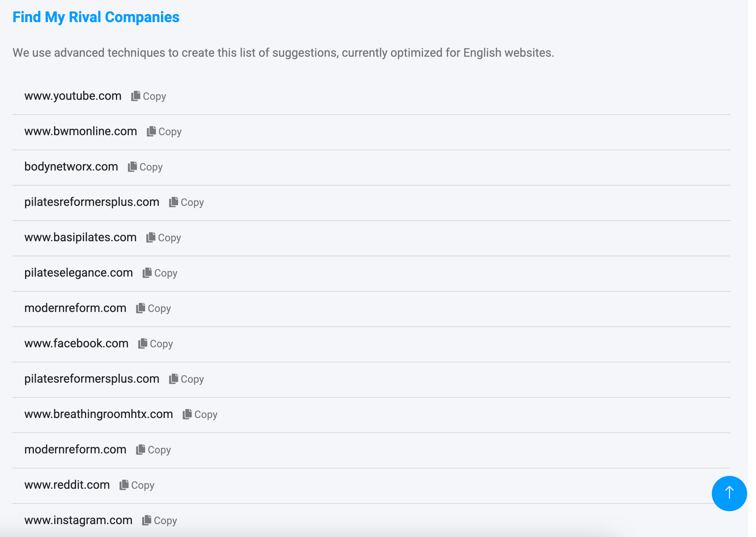Viewport: 756px width, 537px height.
Task: Click the www.bwmonline.com rival domain
Action: [81, 131]
